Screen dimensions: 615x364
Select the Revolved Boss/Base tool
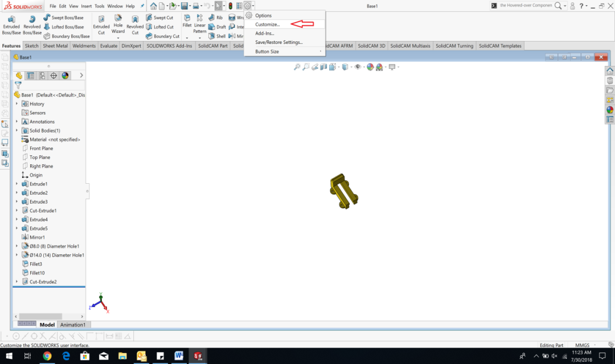pyautogui.click(x=32, y=26)
